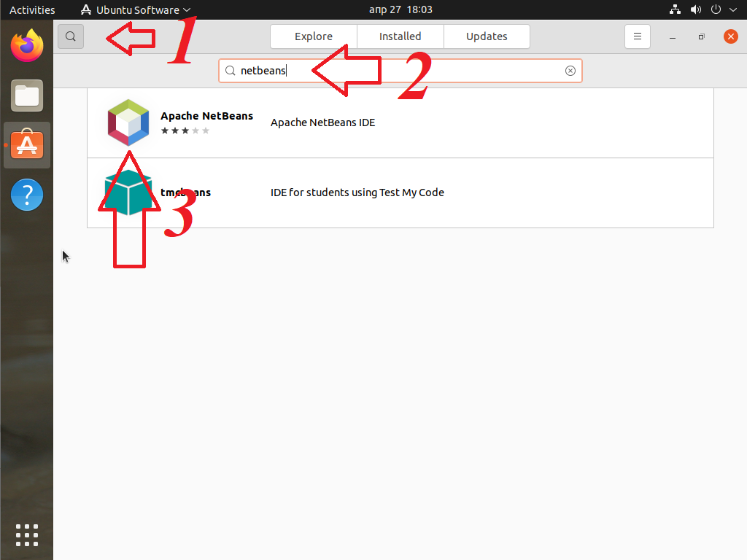Click the tmcbeans teal cube icon
This screenshot has height=560, width=747.
tap(128, 192)
